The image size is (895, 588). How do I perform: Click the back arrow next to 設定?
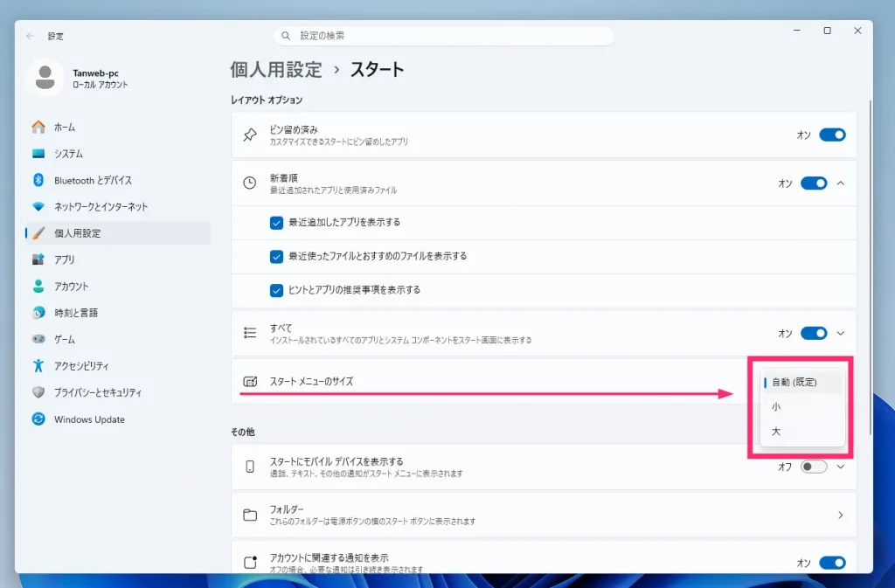pos(31,36)
